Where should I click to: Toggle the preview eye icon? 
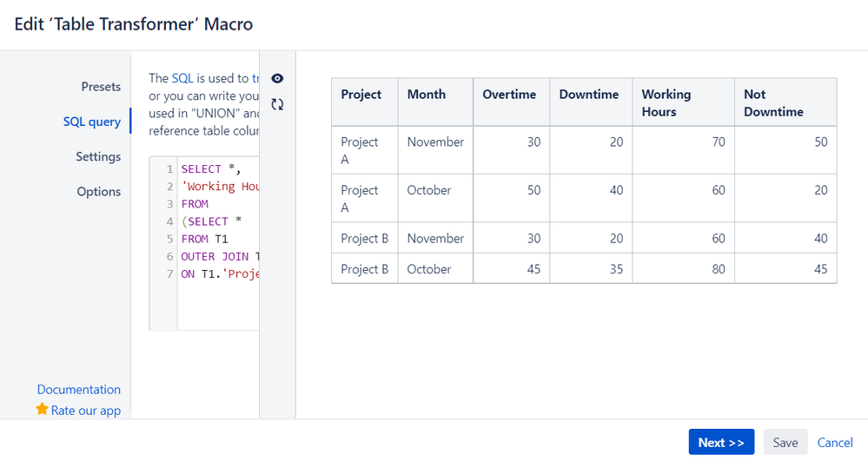click(x=277, y=79)
